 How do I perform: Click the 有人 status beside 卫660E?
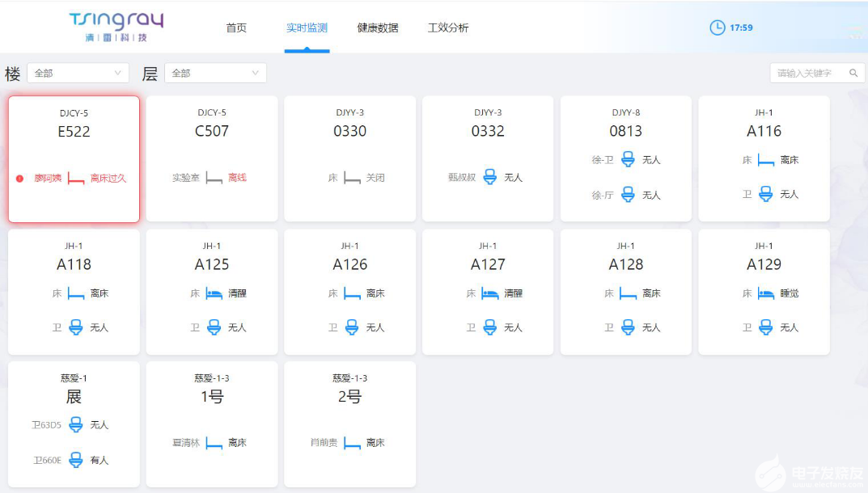pos(99,460)
